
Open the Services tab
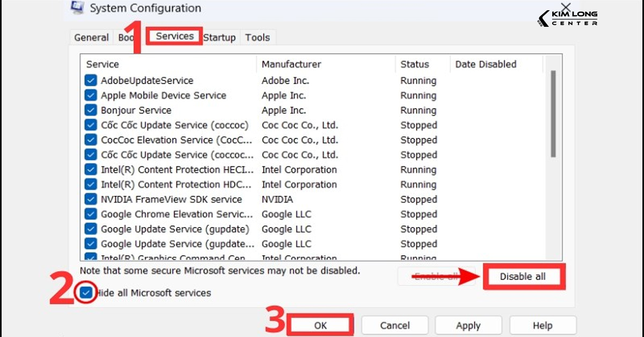[174, 36]
